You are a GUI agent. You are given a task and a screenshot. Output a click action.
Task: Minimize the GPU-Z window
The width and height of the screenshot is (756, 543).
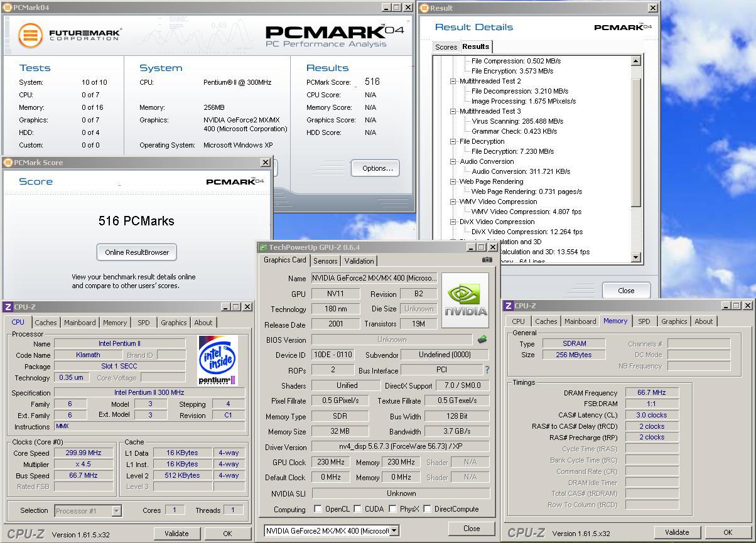click(x=470, y=247)
